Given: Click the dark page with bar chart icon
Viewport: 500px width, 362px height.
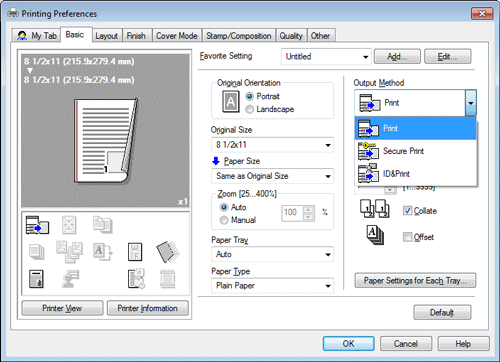Looking at the screenshot, I should point(36,279).
